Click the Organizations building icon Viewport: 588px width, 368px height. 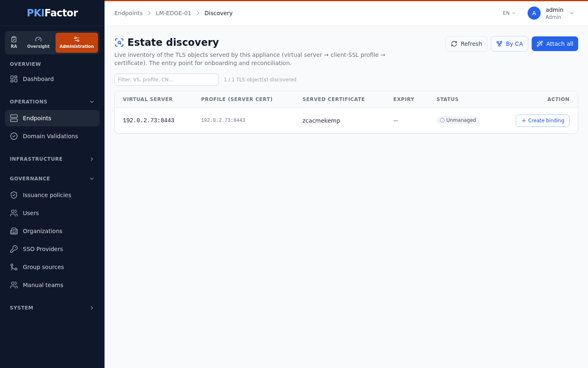tap(14, 231)
